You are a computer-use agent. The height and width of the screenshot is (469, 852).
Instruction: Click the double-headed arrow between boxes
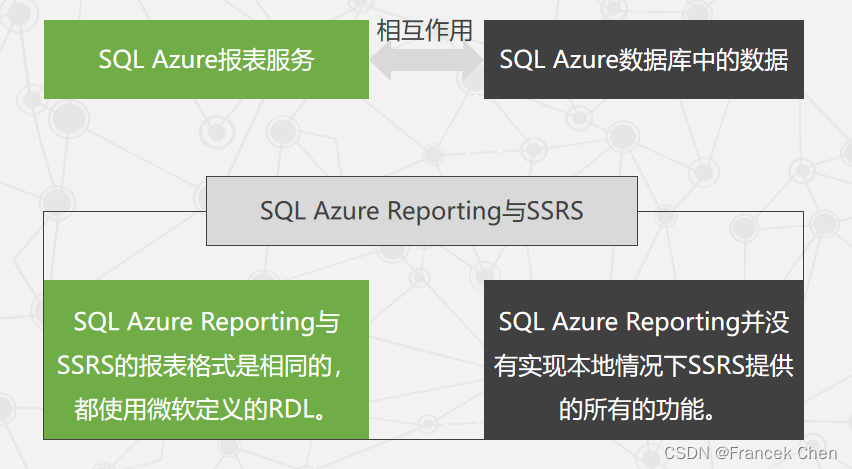coord(427,61)
